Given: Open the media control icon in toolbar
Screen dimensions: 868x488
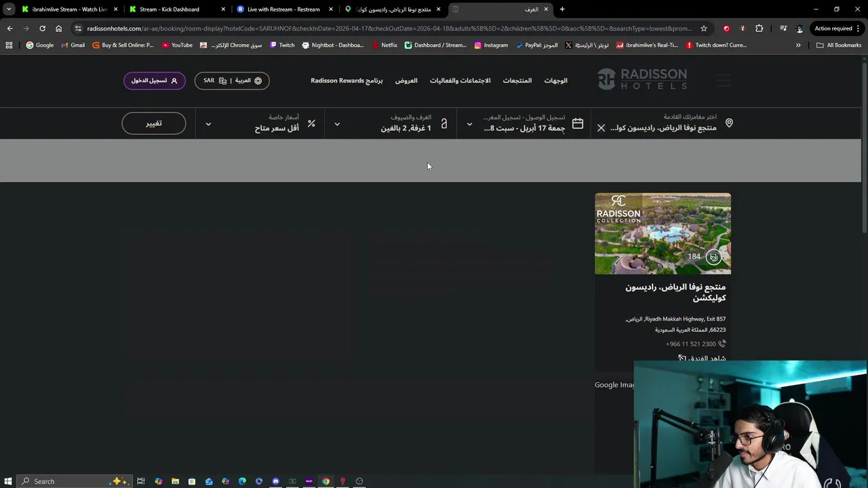Looking at the screenshot, I should [783, 28].
